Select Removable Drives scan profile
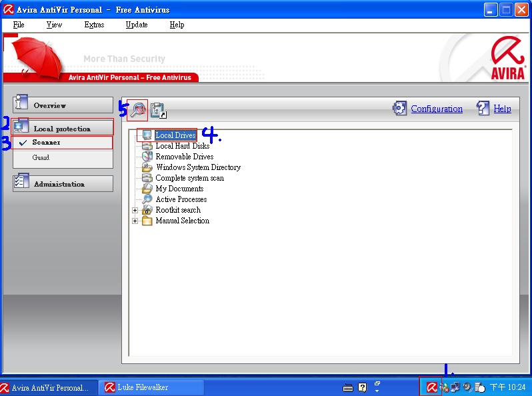Screen dimensions: 532x396 tap(184, 157)
